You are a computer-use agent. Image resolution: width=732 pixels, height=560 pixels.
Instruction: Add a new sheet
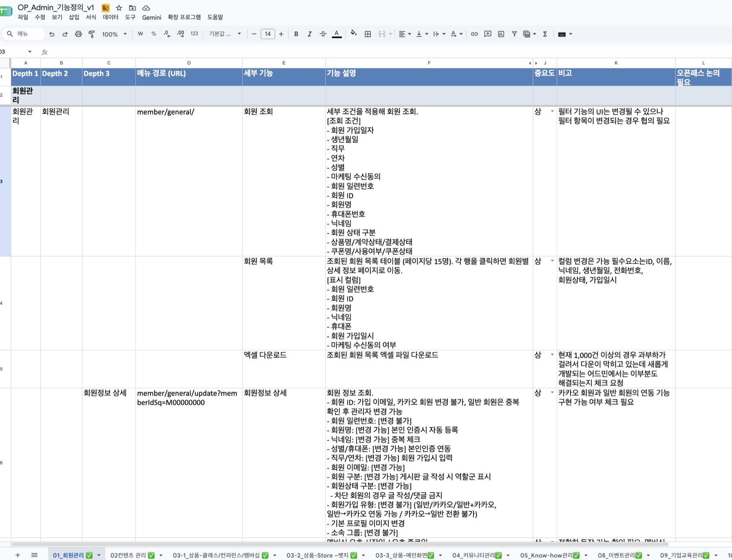(x=17, y=555)
